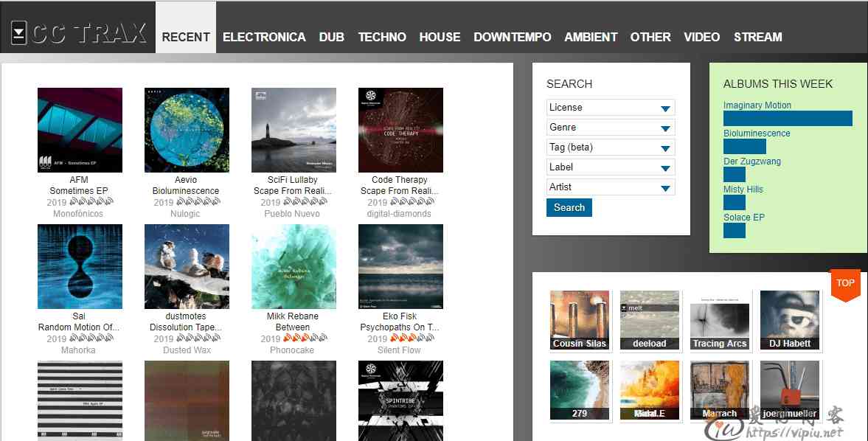
Task: Switch to the RECENT tab
Action: (x=185, y=37)
